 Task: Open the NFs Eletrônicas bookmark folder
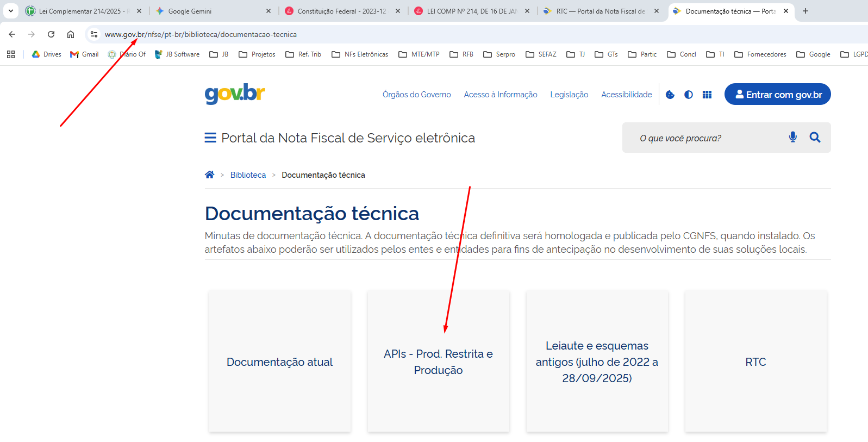point(360,54)
